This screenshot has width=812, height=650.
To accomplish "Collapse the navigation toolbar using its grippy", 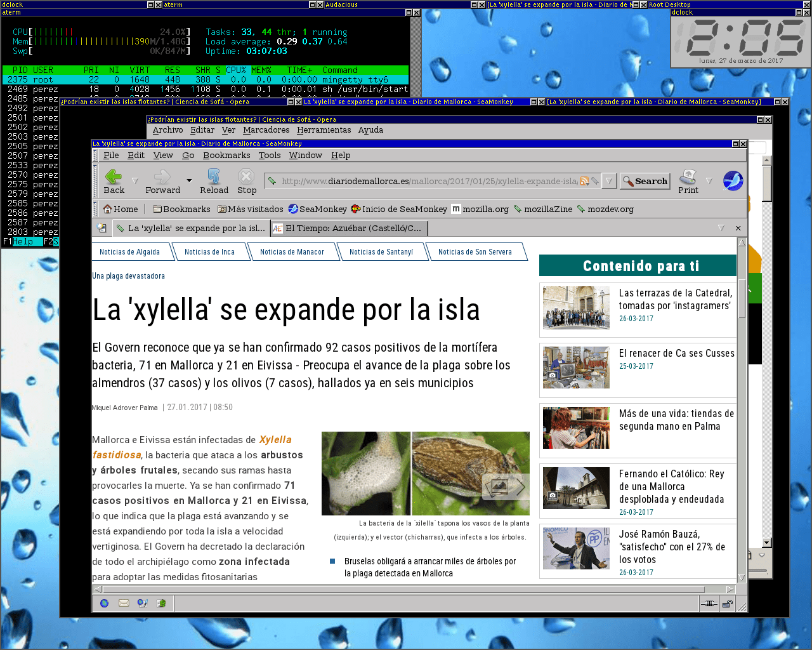I will click(95, 181).
